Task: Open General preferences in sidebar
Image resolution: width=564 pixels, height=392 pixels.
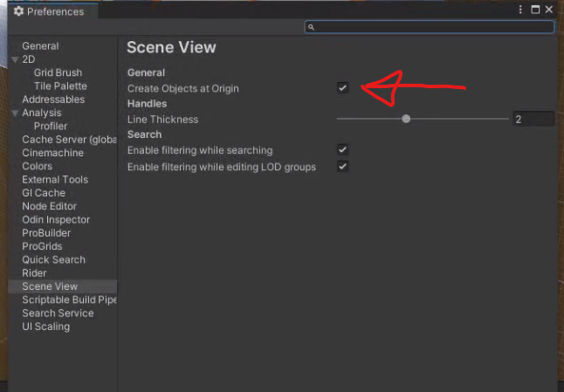Action: click(40, 46)
